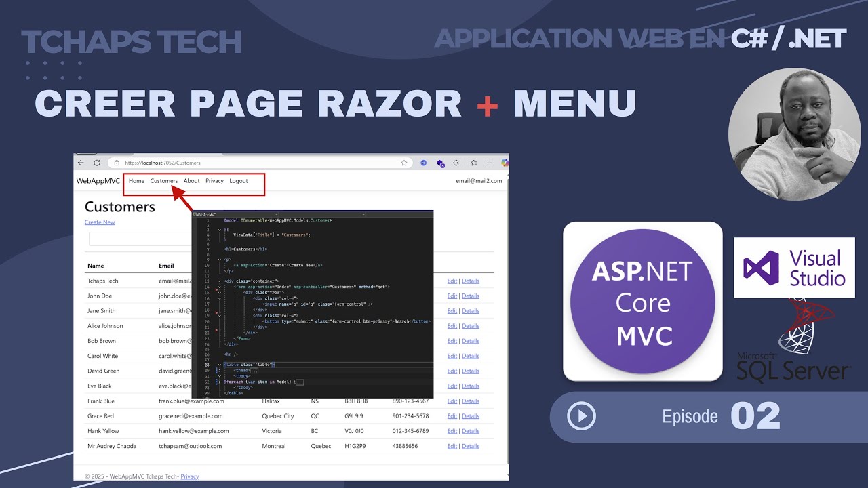Open Details for Mr Audrey Chapda
868x488 pixels.
tap(471, 446)
